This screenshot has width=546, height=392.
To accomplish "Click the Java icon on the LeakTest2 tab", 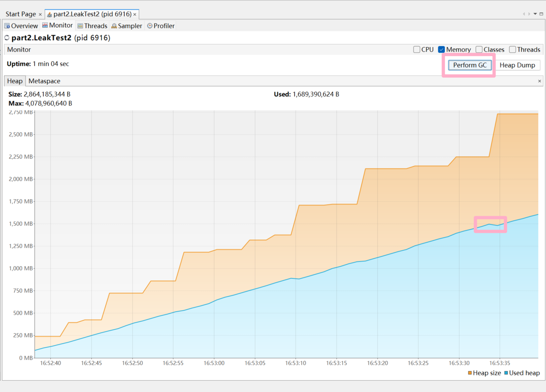I will coord(50,14).
